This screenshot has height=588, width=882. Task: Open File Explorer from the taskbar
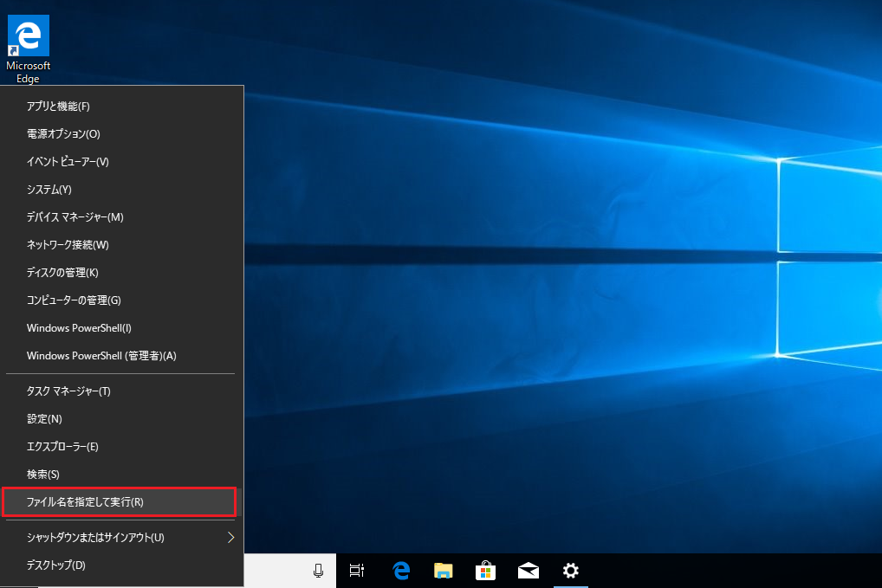[444, 571]
